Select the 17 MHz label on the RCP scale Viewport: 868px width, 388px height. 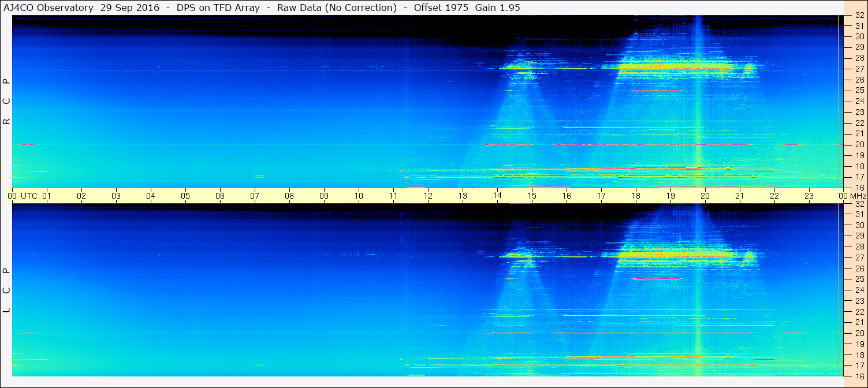coord(859,177)
